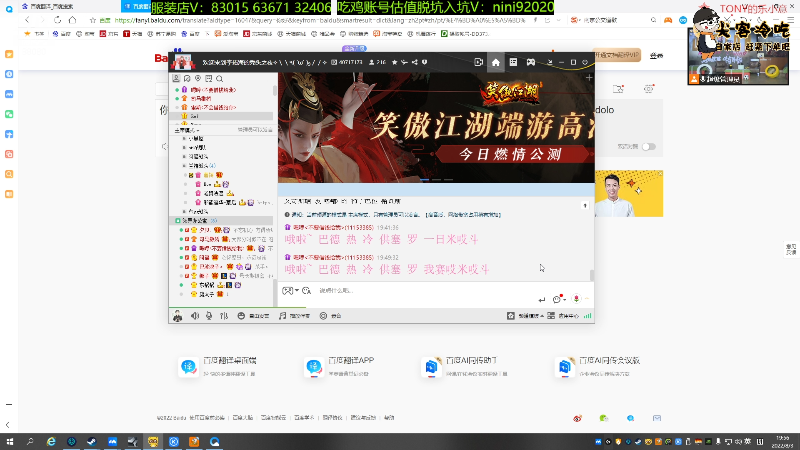Select the user list tab icon in left panel
The height and width of the screenshot is (450, 800).
coord(176,79)
